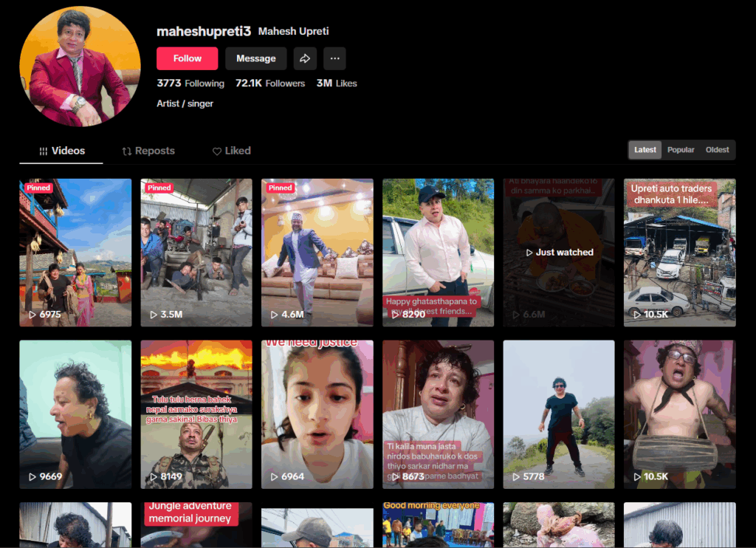The width and height of the screenshot is (756, 548).
Task: Open the 72.1K Followers list
Action: [x=270, y=83]
